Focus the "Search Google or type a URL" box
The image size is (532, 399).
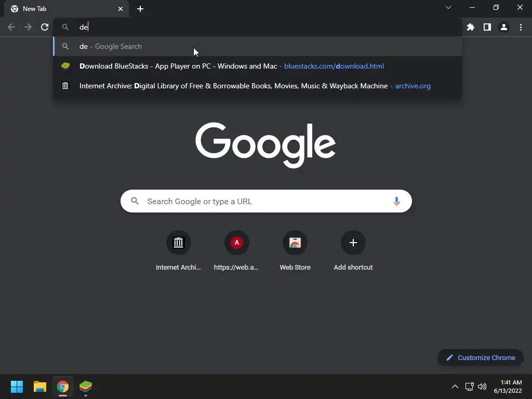coord(266,201)
